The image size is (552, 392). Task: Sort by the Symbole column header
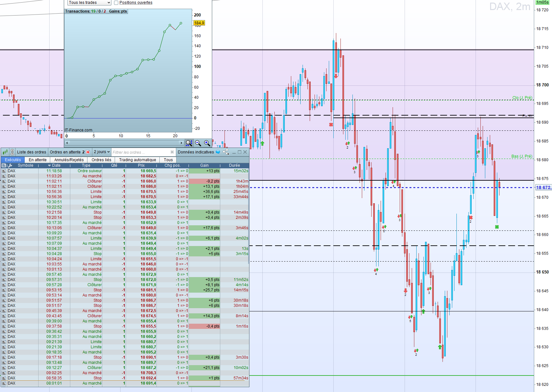25,165
